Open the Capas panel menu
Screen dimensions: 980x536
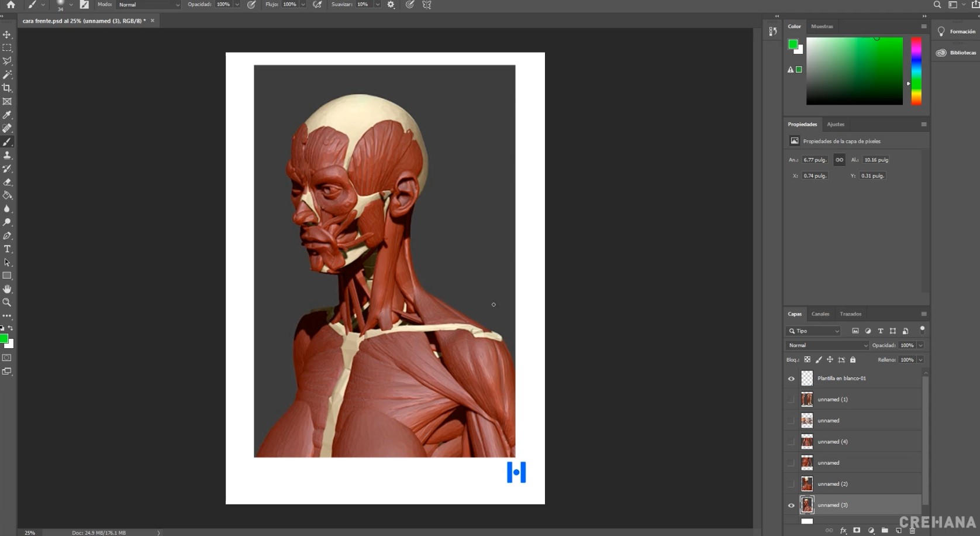click(x=924, y=314)
